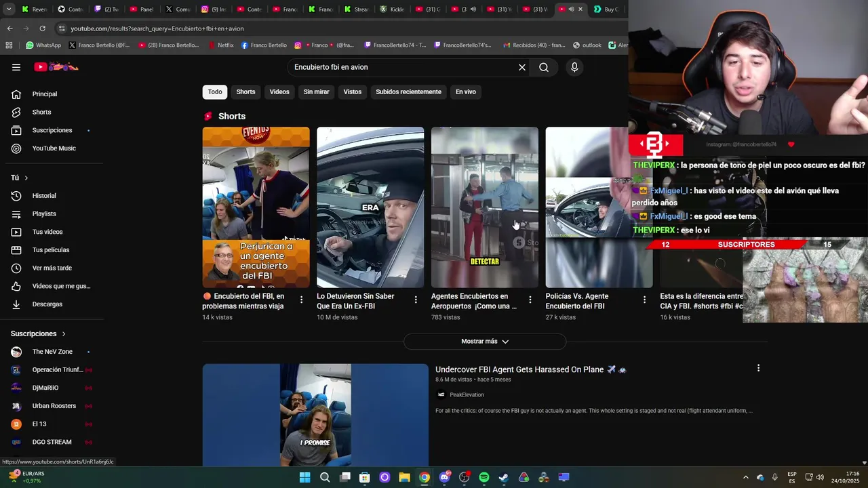Open Tus películas in sidebar
This screenshot has width=868, height=488.
[52, 250]
